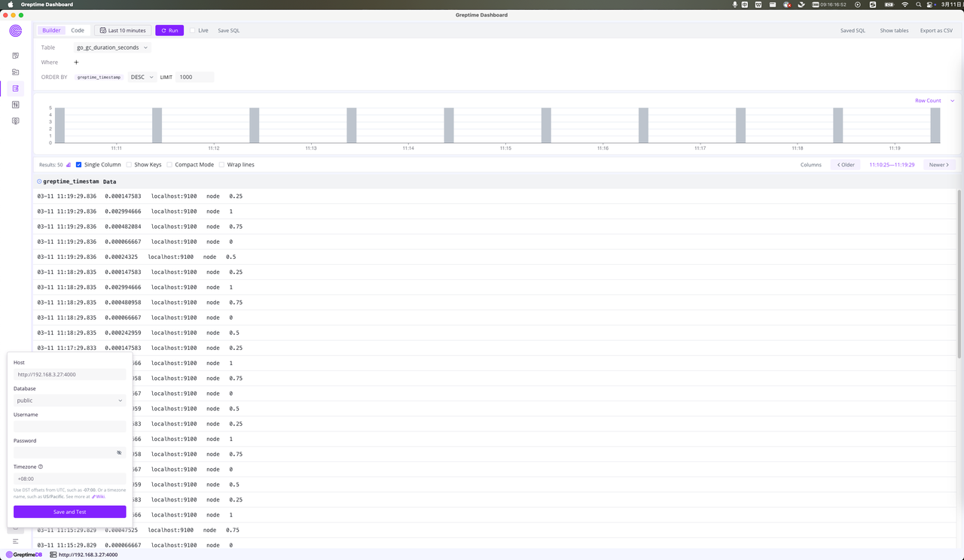Switch to the Code tab
The image size is (964, 560).
pos(78,30)
